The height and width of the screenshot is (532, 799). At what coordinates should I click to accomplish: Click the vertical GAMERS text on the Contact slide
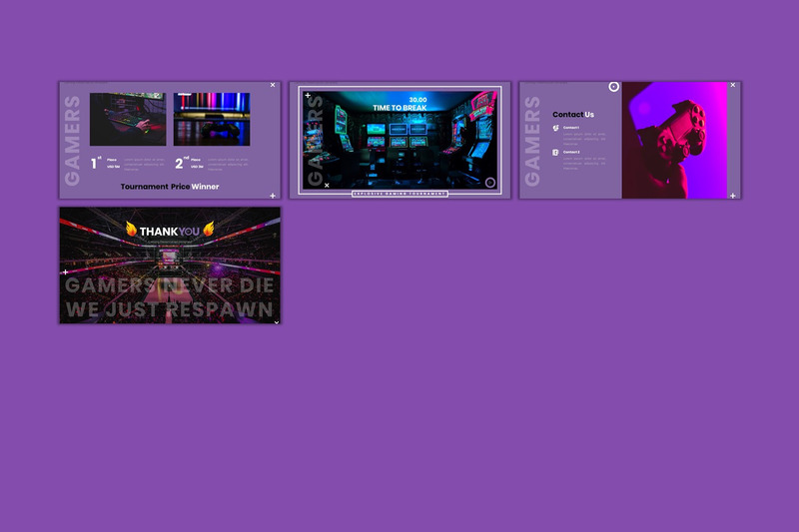(x=532, y=141)
